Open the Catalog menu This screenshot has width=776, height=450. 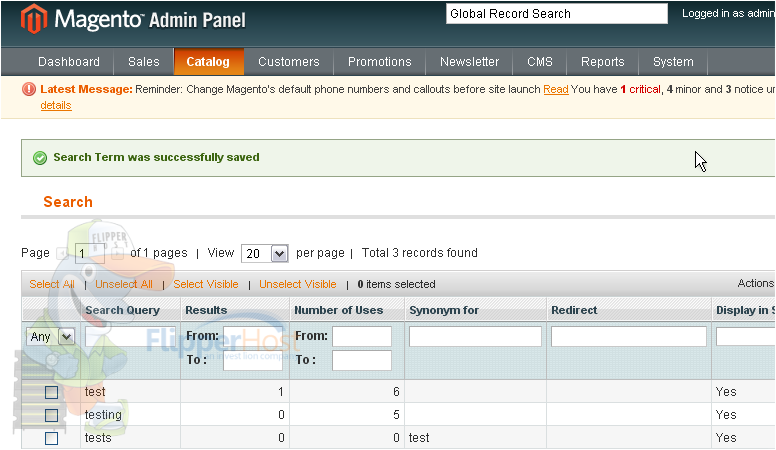point(208,62)
